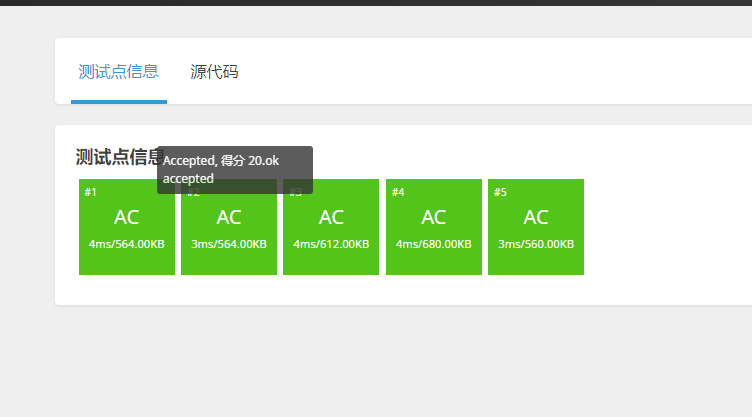Viewport: 752px width, 417px height.
Task: Select the AC status in test case #5
Action: (x=536, y=217)
